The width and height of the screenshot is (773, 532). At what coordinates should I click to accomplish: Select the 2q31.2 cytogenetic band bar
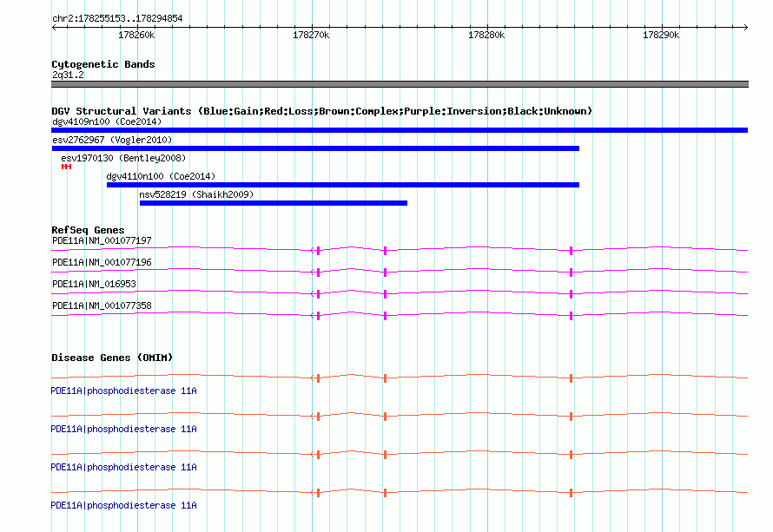pyautogui.click(x=400, y=84)
